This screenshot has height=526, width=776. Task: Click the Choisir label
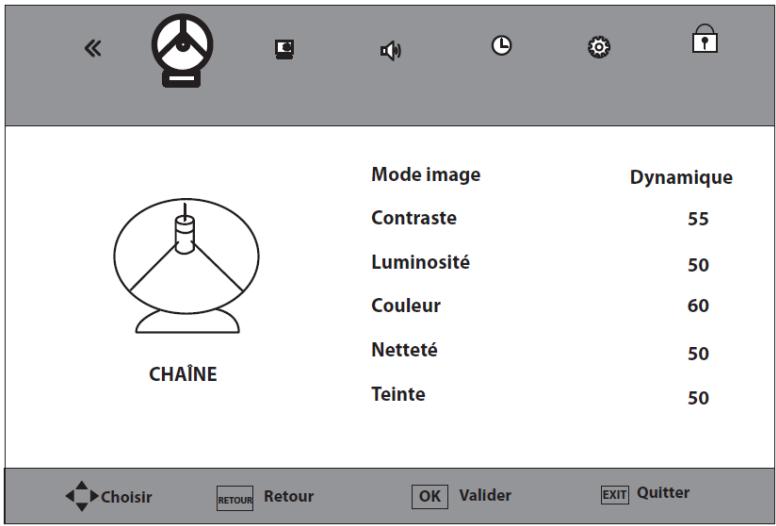[126, 497]
